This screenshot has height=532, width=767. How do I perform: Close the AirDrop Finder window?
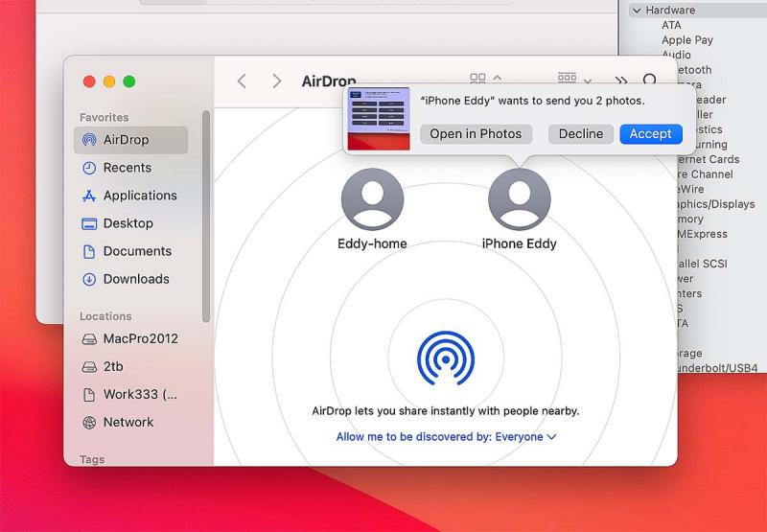(x=89, y=81)
